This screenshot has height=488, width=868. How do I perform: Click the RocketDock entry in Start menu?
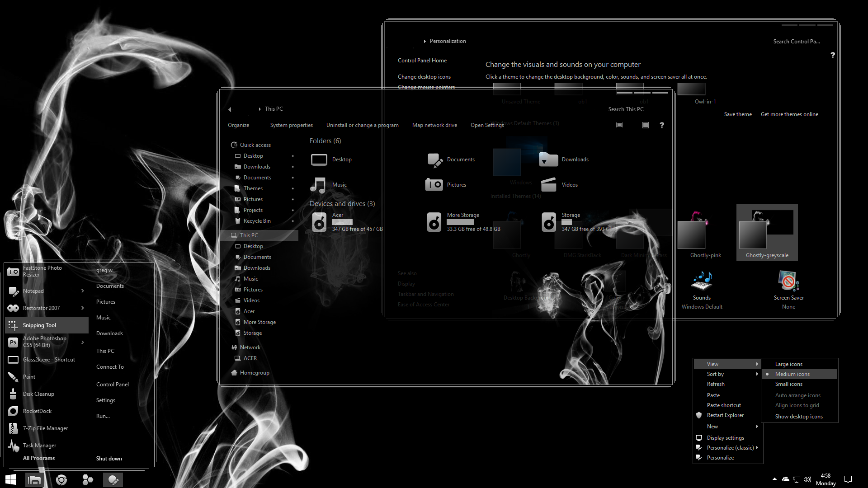click(37, 411)
